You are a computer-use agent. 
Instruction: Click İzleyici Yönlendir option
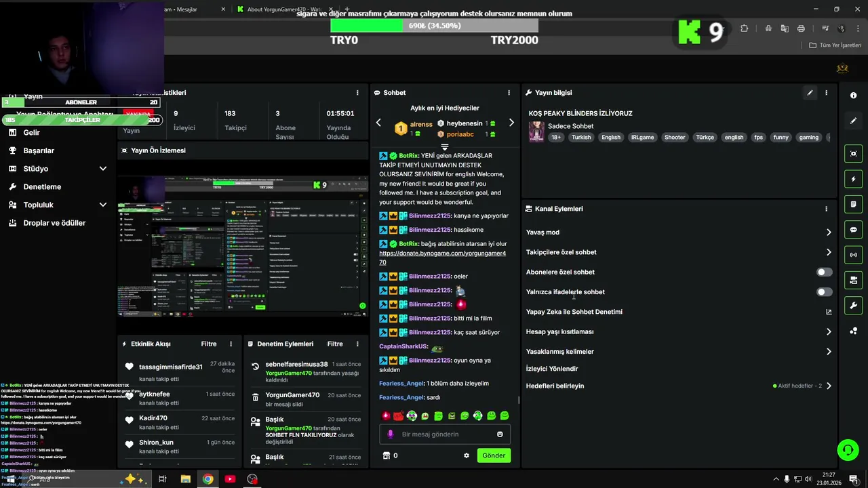[x=552, y=369]
